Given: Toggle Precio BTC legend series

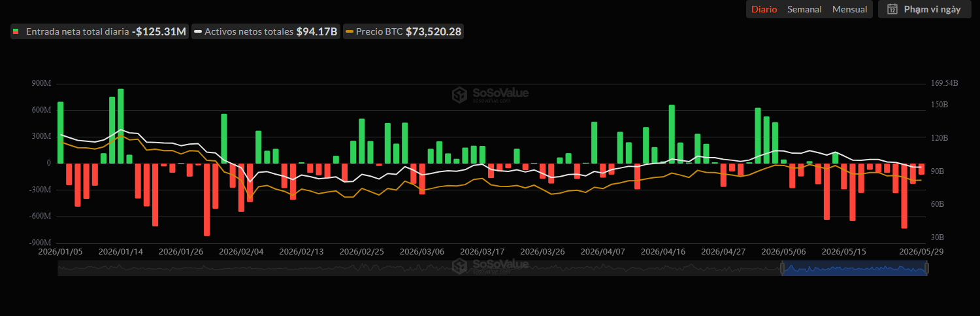Looking at the screenshot, I should tap(403, 31).
